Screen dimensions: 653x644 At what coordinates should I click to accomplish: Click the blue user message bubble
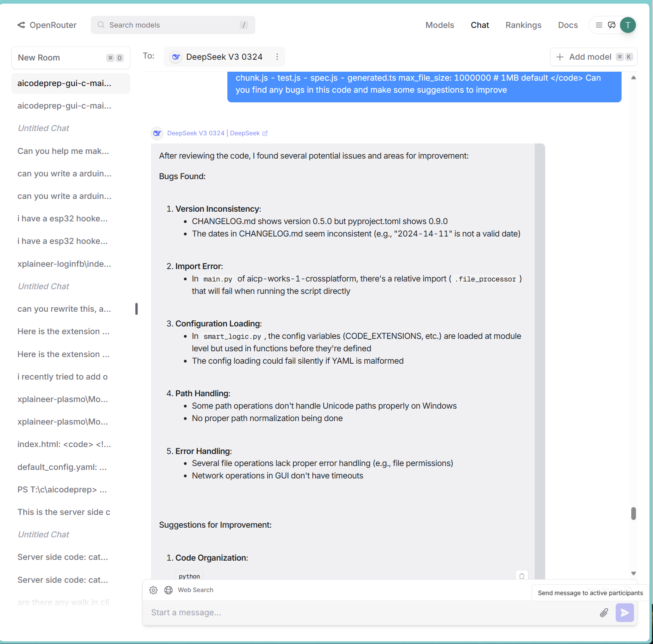(x=424, y=87)
